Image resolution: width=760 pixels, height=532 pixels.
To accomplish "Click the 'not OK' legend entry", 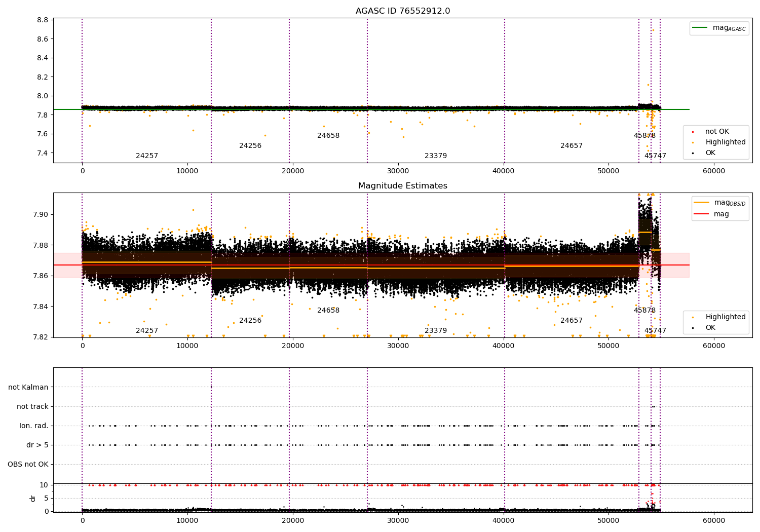I will (x=717, y=132).
